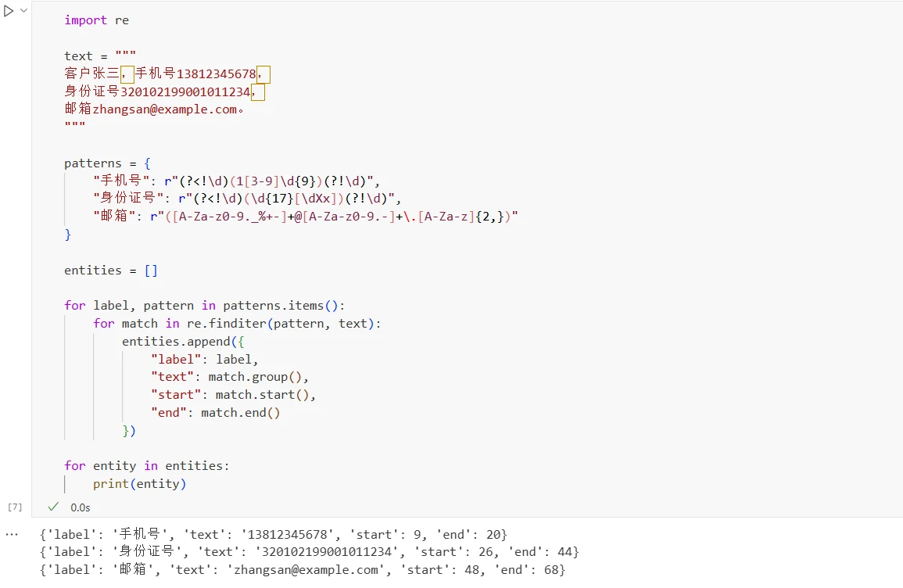Click the empty brackets after entities =
This screenshot has width=903, height=588.
point(151,270)
